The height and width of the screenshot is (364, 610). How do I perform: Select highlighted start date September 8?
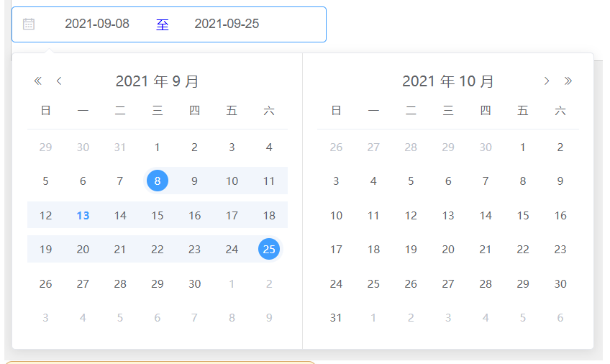tap(158, 181)
